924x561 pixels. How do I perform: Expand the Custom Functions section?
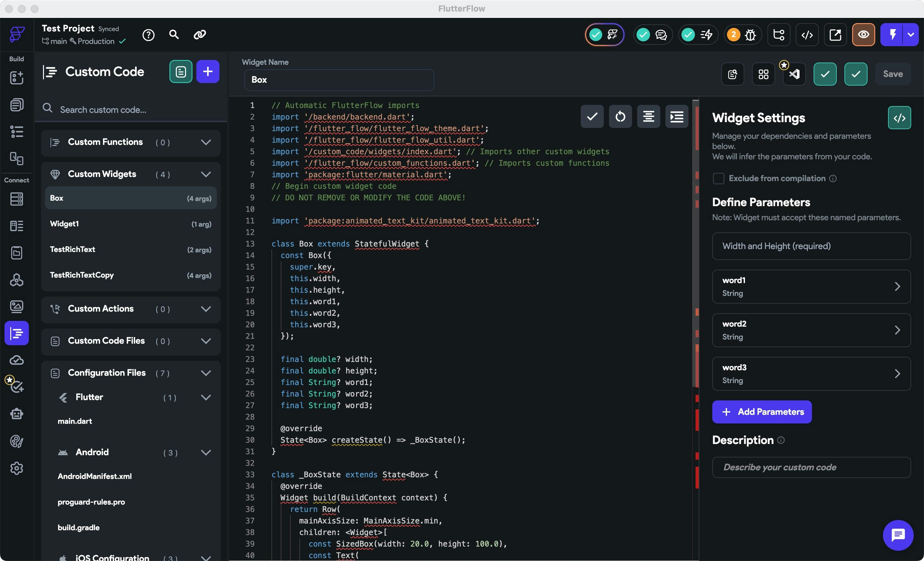coord(206,142)
